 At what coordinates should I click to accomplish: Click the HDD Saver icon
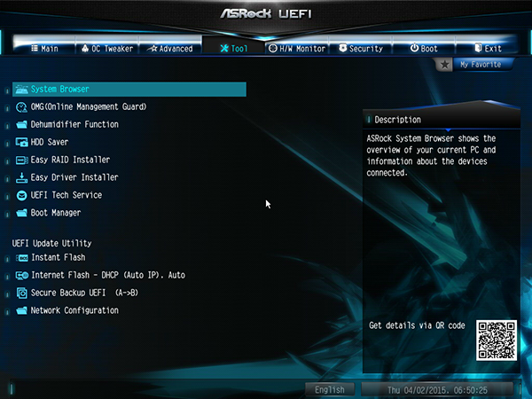(x=21, y=142)
